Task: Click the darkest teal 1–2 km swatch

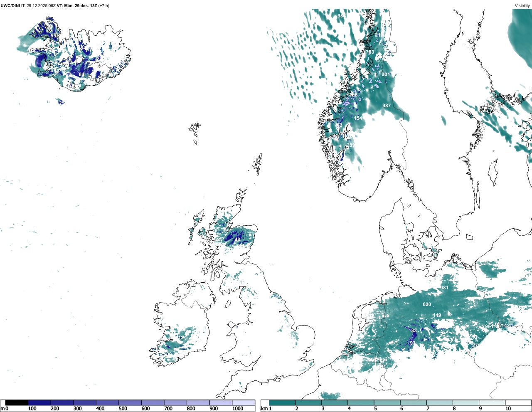Action: pyautogui.click(x=282, y=402)
